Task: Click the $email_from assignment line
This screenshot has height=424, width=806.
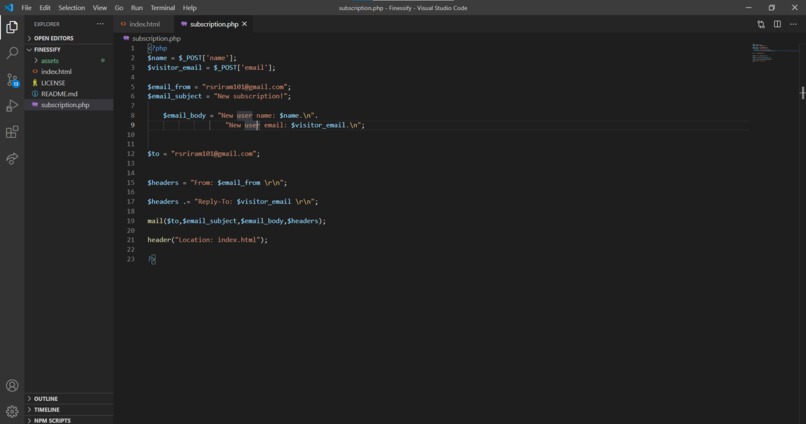Action: tap(219, 87)
